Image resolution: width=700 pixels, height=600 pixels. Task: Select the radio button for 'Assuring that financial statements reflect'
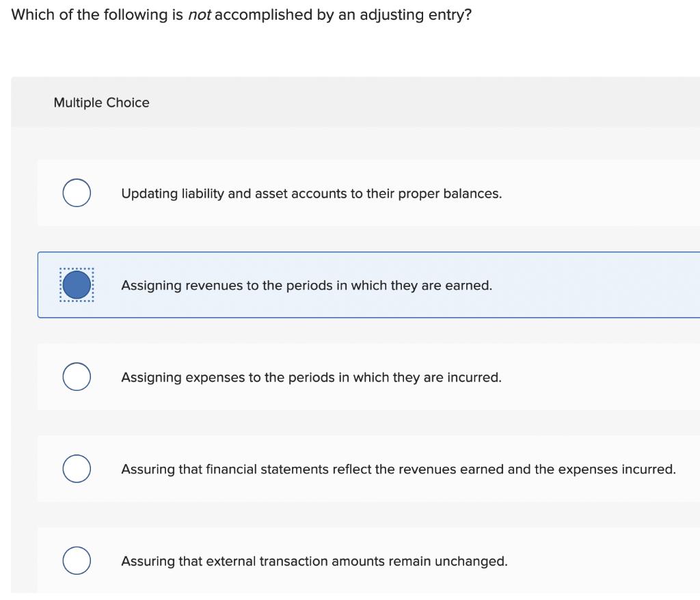(76, 469)
